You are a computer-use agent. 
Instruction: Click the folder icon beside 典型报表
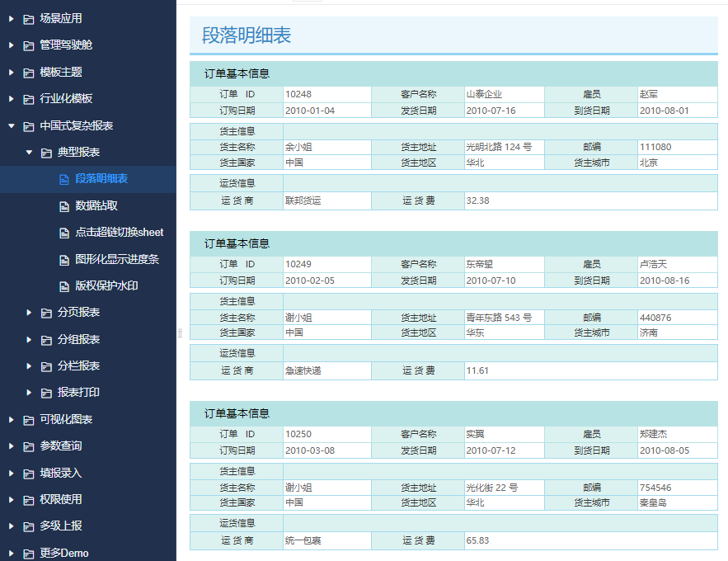46,153
